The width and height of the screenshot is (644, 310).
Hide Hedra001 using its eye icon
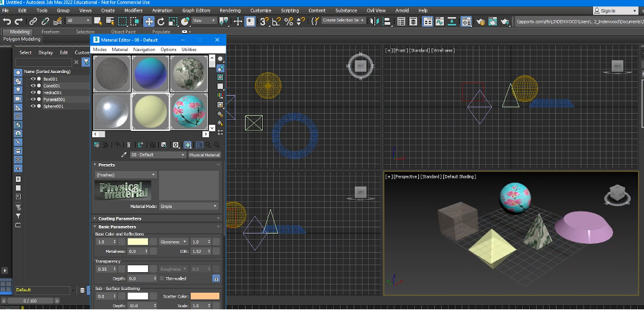tap(33, 92)
